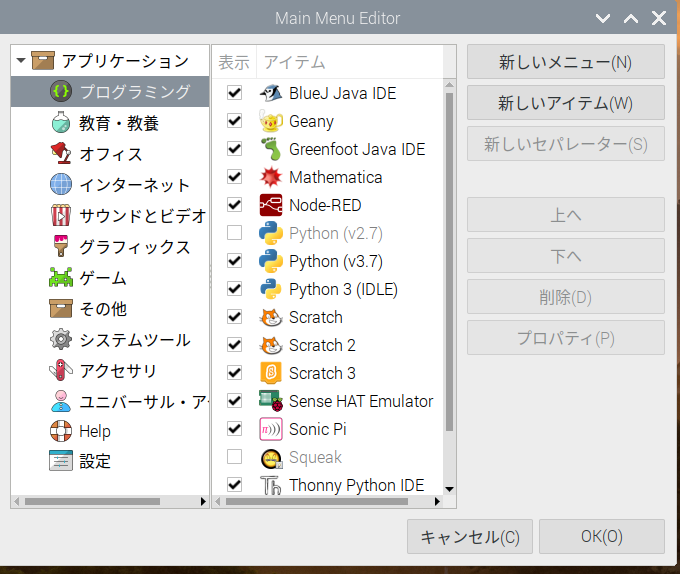680x574 pixels.
Task: Select the 設定 menu category
Action: point(110,461)
